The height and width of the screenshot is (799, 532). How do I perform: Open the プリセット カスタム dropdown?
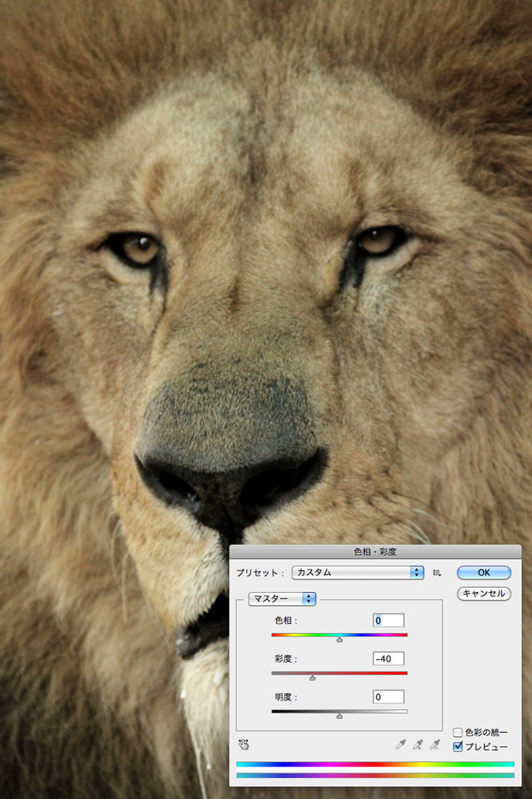click(x=358, y=572)
